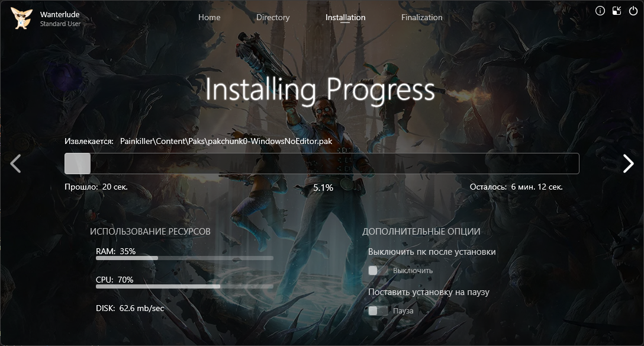This screenshot has width=644, height=346.
Task: Click the fox avatar logo
Action: tap(21, 18)
